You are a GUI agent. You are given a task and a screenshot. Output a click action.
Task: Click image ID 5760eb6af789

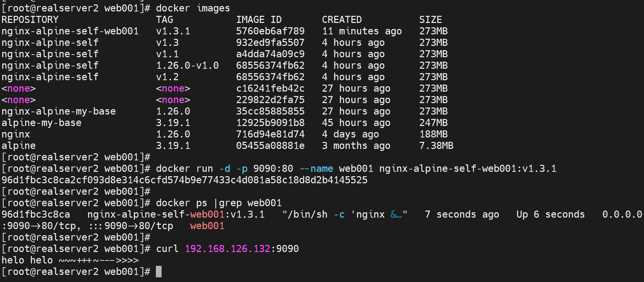point(270,31)
